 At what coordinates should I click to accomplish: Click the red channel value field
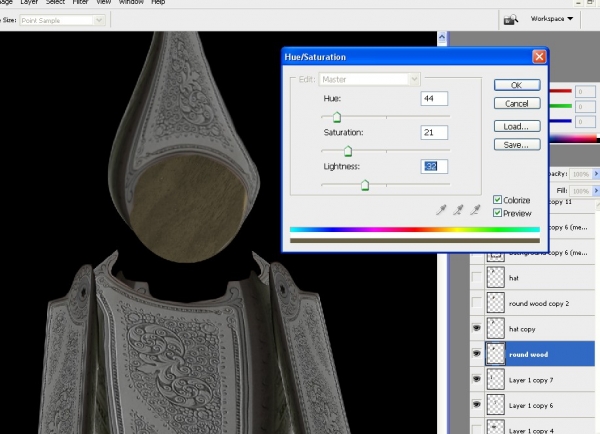(x=585, y=92)
